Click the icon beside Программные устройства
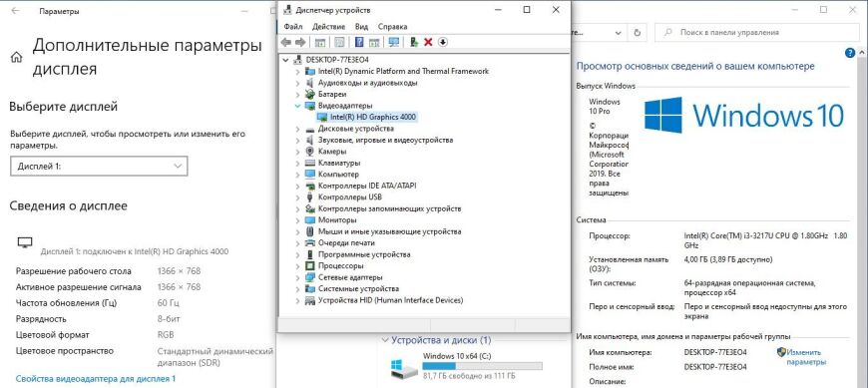The width and height of the screenshot is (868, 388). pyautogui.click(x=310, y=254)
